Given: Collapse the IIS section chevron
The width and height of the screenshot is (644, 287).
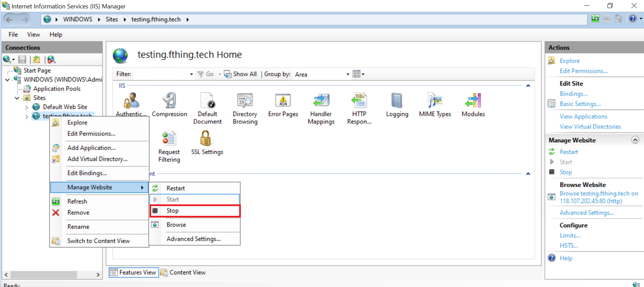Looking at the screenshot, I should (528, 86).
